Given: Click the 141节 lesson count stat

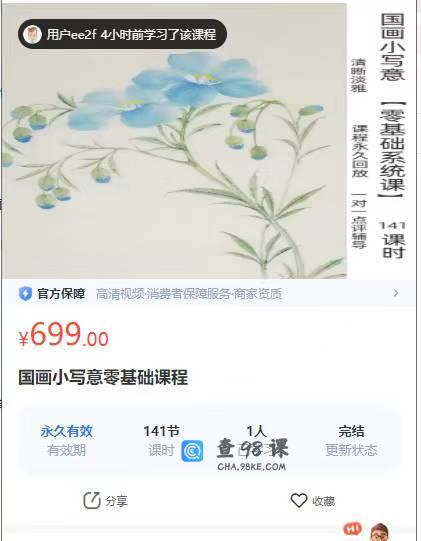Looking at the screenshot, I should pyautogui.click(x=161, y=440).
